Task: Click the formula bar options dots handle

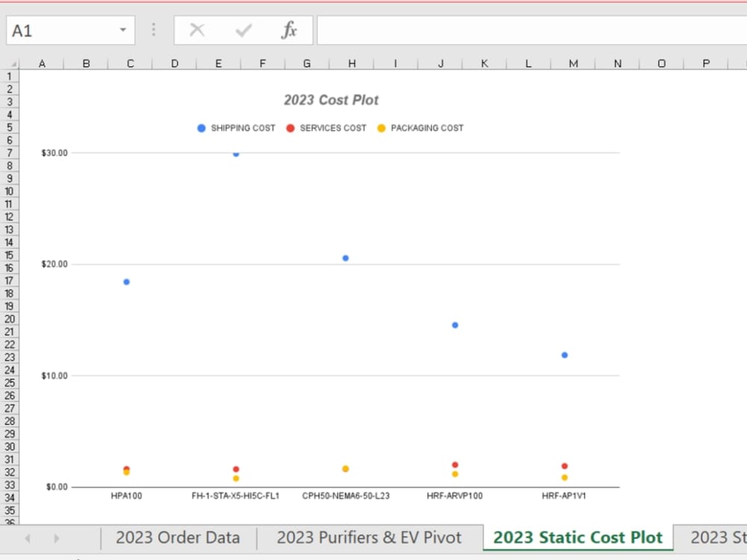Action: [x=153, y=30]
